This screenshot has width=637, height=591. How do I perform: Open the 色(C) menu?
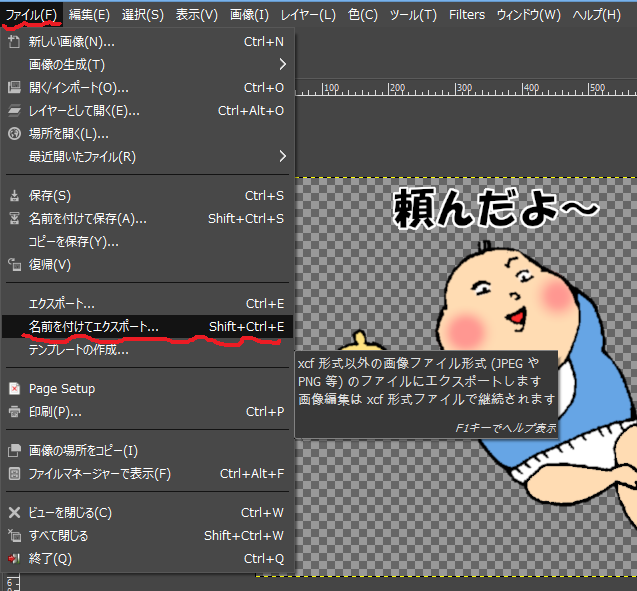363,15
